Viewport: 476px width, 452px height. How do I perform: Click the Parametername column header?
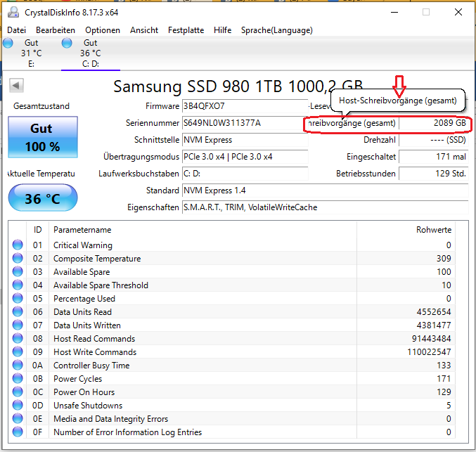202,230
